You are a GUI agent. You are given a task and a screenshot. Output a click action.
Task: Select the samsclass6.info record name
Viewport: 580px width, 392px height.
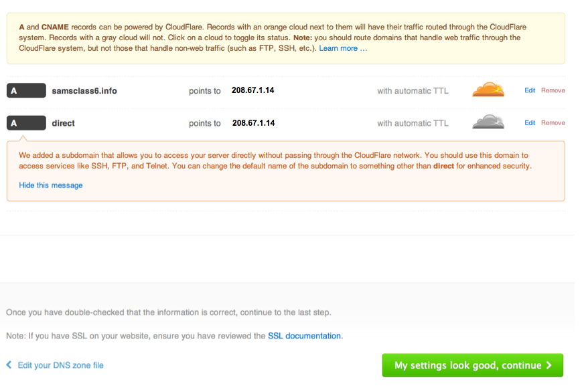[84, 91]
